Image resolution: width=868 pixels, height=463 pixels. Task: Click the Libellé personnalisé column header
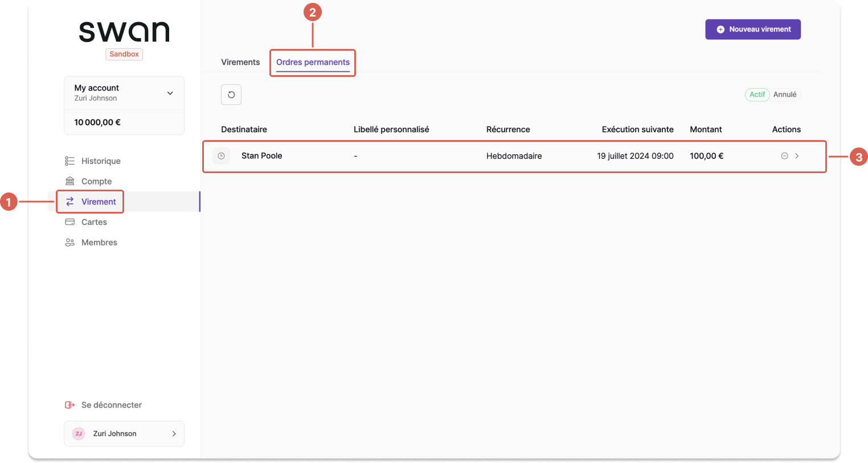pos(391,129)
